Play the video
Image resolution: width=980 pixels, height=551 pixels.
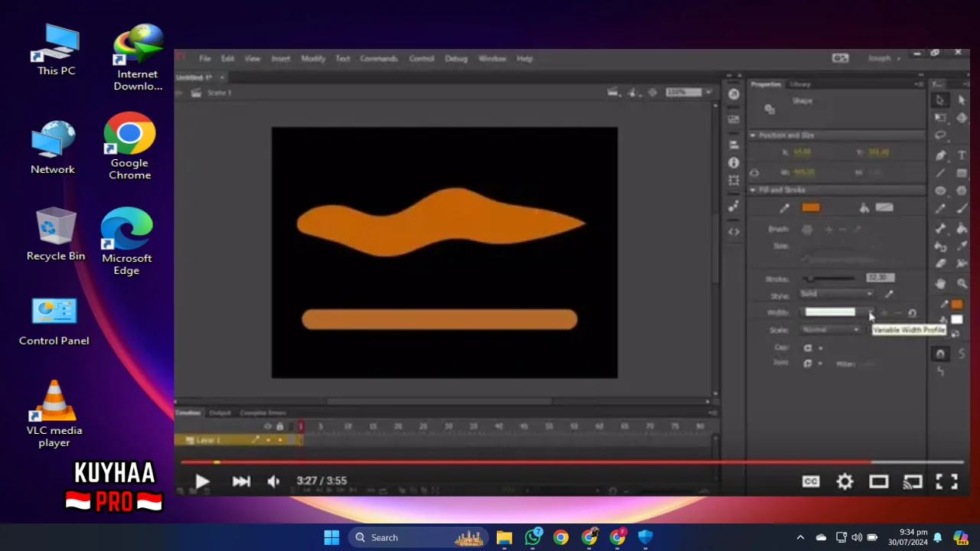202,481
